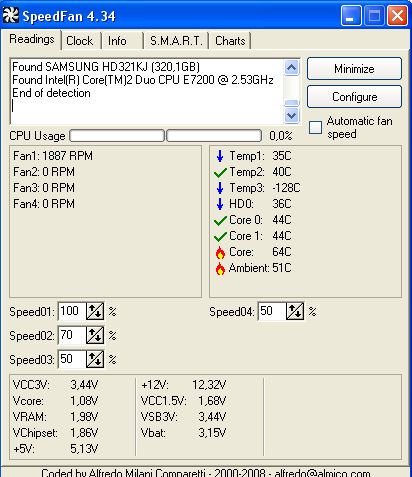
Task: Switch to the Charts tab
Action: click(230, 41)
